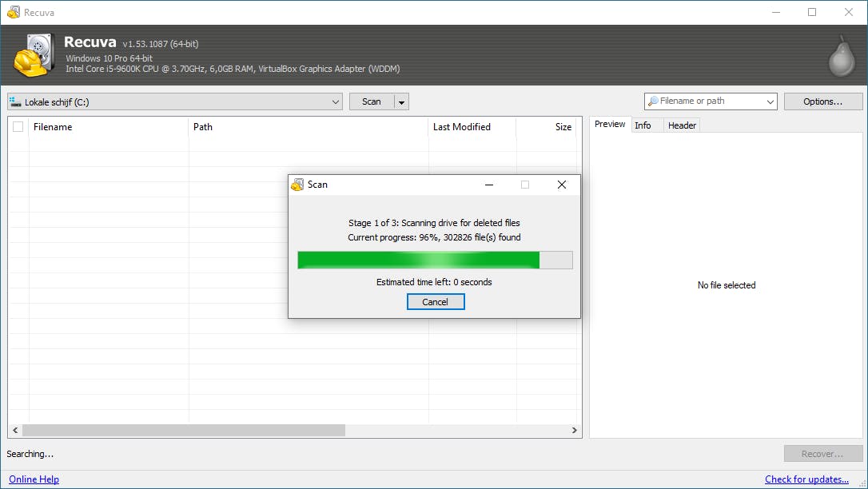Sort by the Path column header

tap(309, 127)
